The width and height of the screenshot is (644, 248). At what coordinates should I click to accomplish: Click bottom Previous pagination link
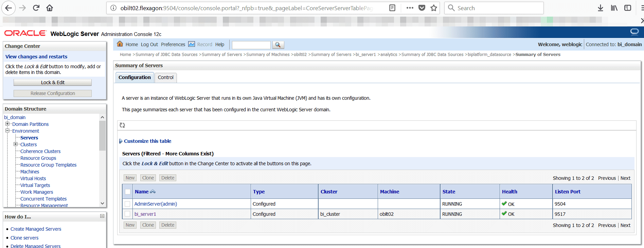(607, 225)
